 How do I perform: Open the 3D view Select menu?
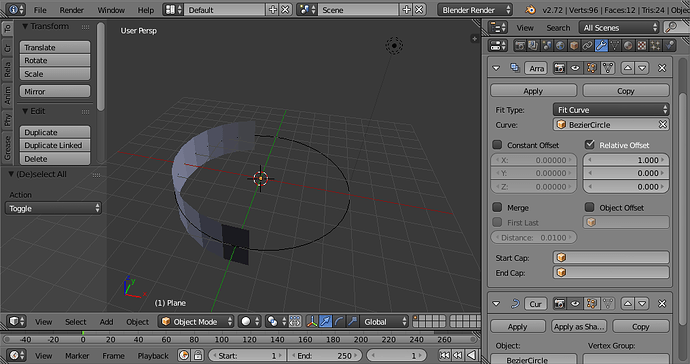(x=76, y=322)
